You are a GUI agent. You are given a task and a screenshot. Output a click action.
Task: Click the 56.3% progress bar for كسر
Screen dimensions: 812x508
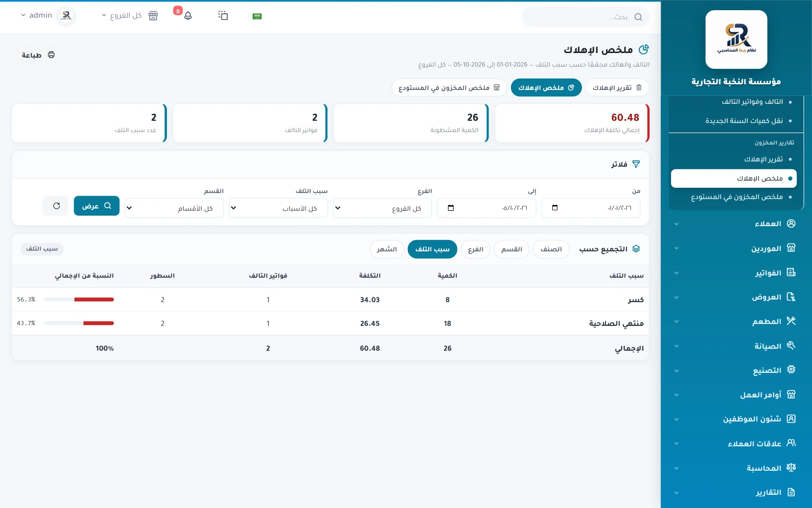[x=79, y=300]
